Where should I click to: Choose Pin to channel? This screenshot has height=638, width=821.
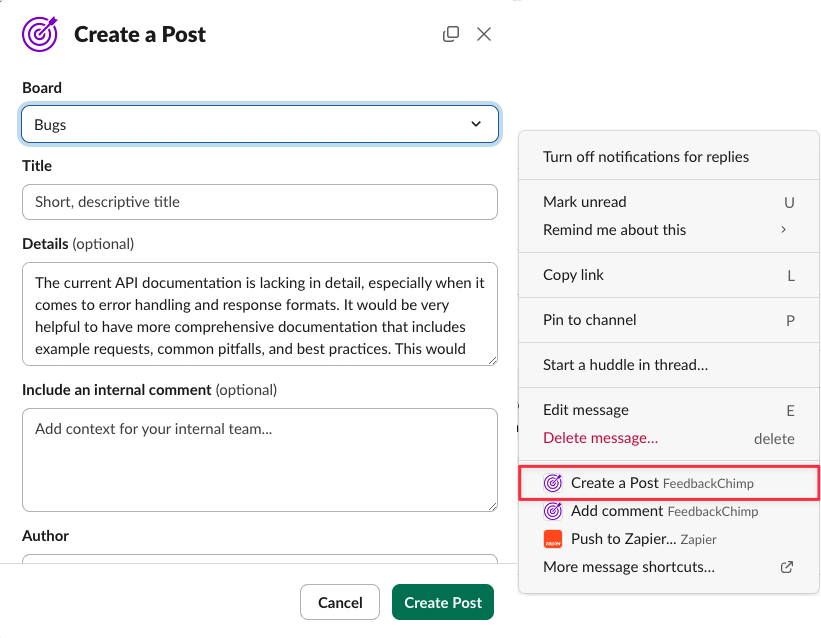[x=590, y=320]
